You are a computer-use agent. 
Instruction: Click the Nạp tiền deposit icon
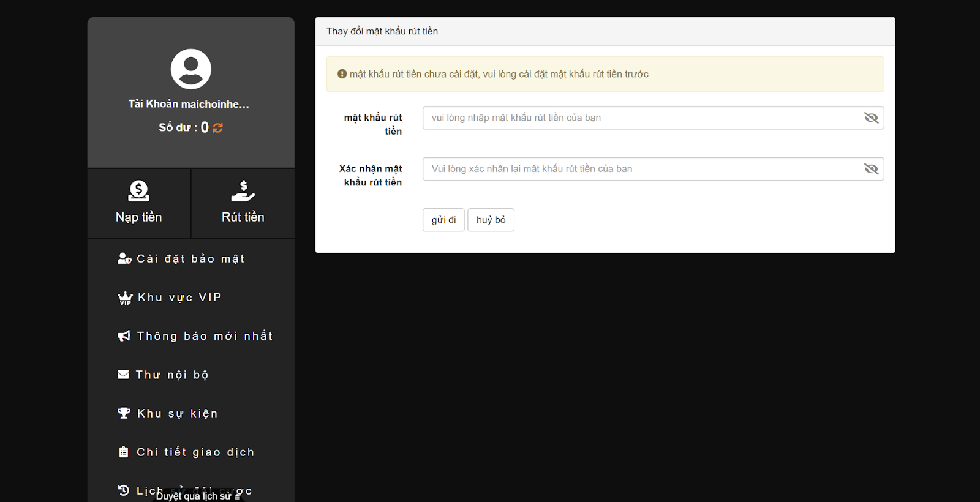pos(138,191)
